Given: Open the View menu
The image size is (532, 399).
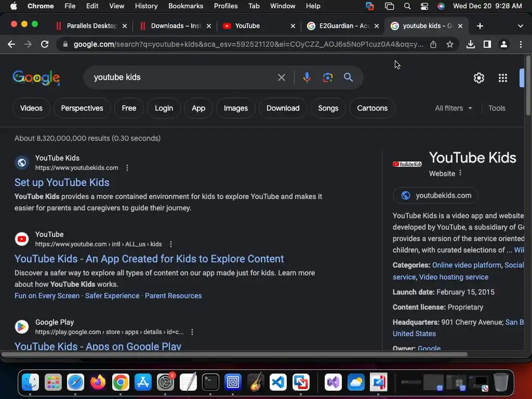Looking at the screenshot, I should pyautogui.click(x=116, y=6).
